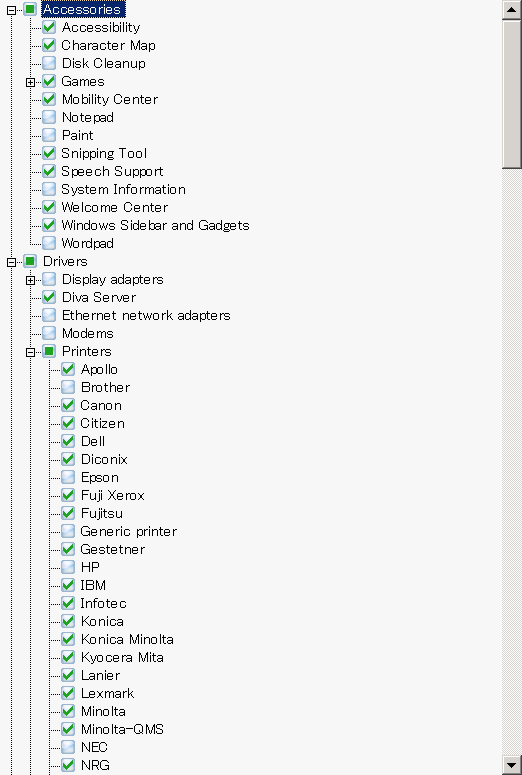Collapse the Printers tree node

[x=30, y=352]
